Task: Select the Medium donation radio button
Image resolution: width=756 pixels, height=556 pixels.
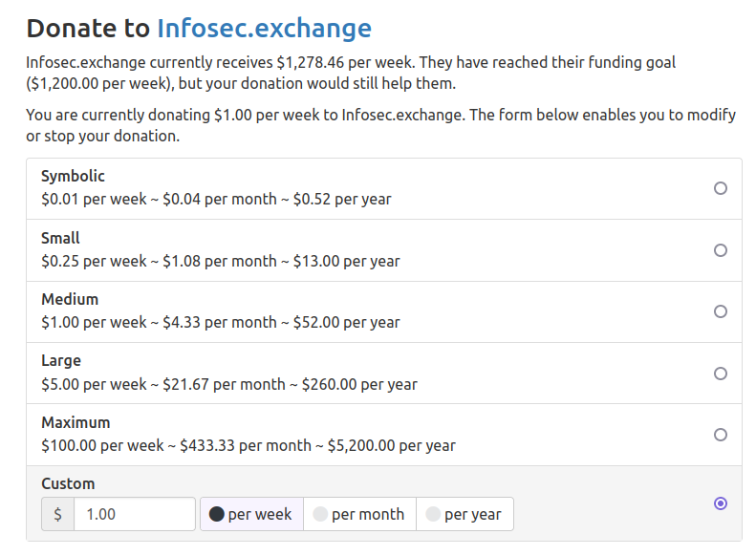Action: click(721, 311)
